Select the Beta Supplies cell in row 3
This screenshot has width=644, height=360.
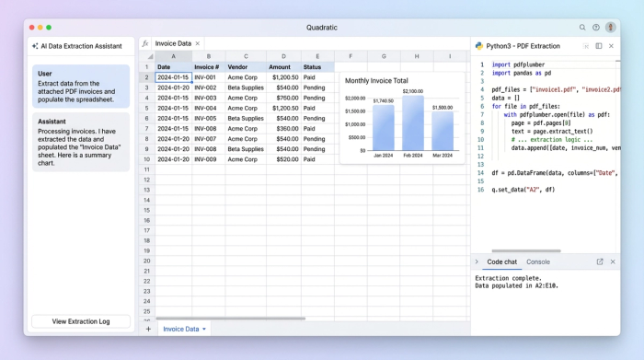click(x=246, y=87)
